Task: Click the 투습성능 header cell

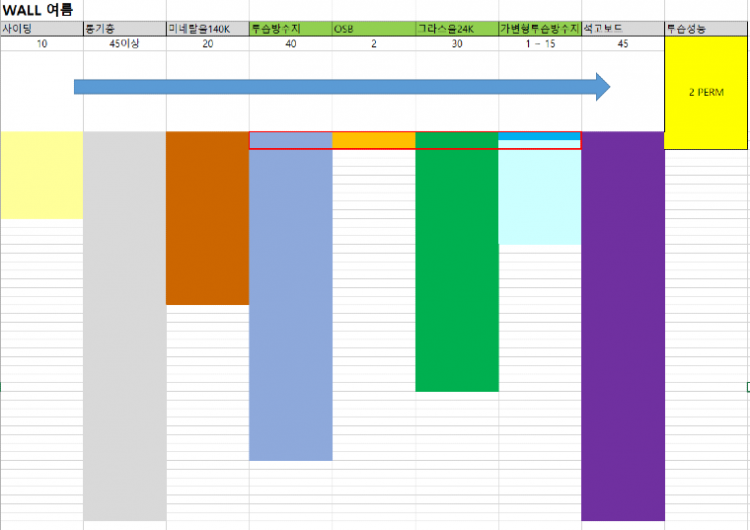Action: (705, 29)
